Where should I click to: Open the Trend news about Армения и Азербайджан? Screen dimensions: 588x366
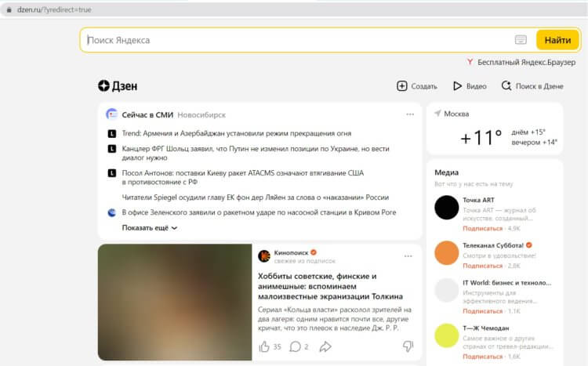237,133
